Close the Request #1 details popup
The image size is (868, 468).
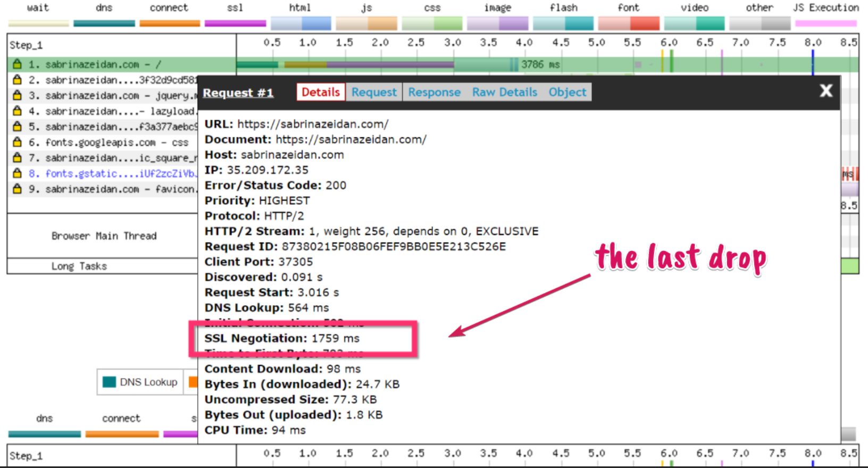coord(826,90)
